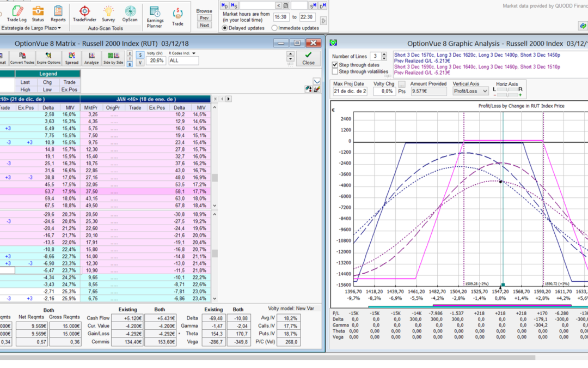Click the previous-day step icon (D)

point(225,5)
